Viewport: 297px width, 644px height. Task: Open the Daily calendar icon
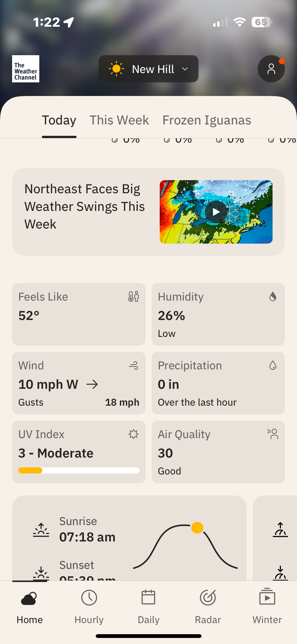coord(148,597)
